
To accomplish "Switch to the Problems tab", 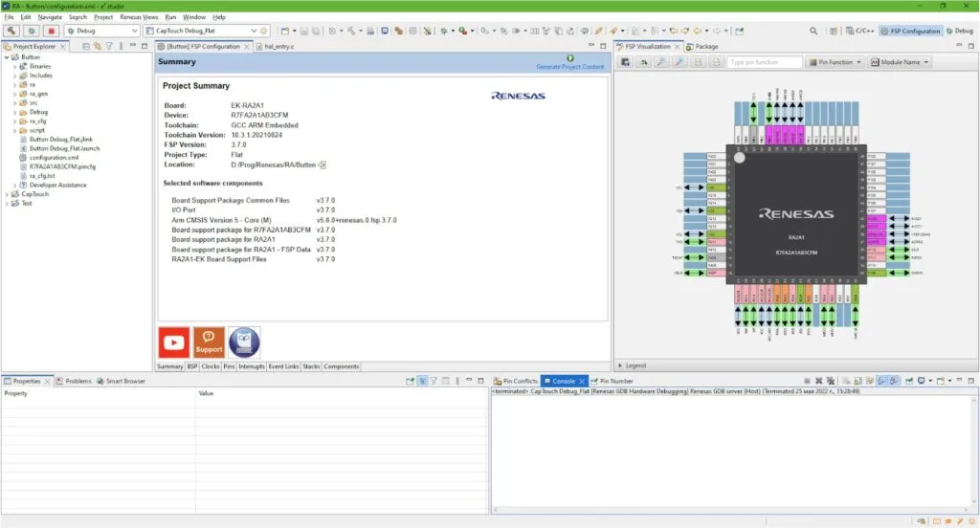I will pos(74,381).
